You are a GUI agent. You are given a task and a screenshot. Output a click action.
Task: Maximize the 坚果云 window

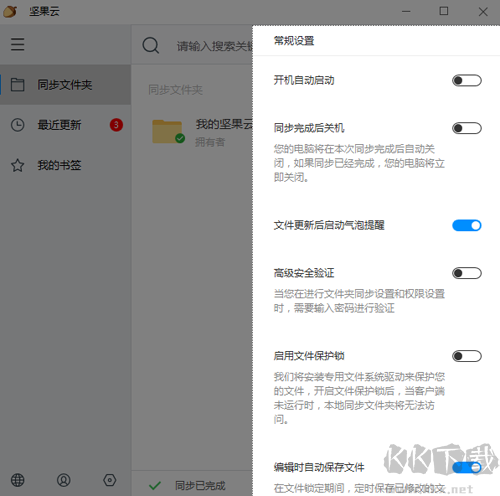click(x=444, y=11)
